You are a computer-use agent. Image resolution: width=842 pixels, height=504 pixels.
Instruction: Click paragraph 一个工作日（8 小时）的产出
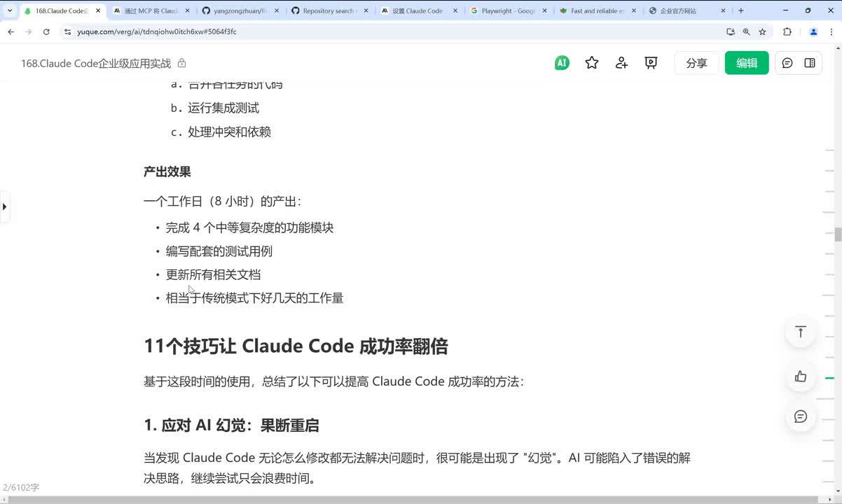click(x=222, y=202)
